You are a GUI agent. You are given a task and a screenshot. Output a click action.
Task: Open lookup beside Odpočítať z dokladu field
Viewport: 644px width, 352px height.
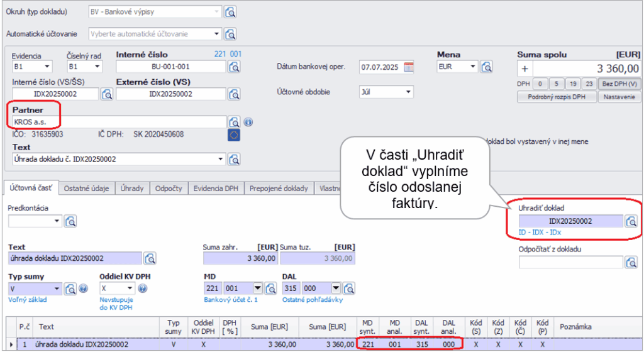pyautogui.click(x=631, y=261)
